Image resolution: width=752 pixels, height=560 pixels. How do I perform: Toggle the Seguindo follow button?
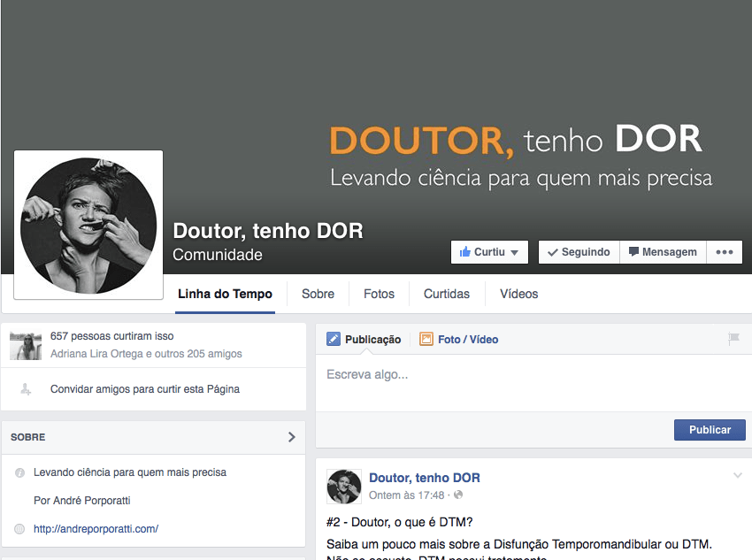point(579,252)
